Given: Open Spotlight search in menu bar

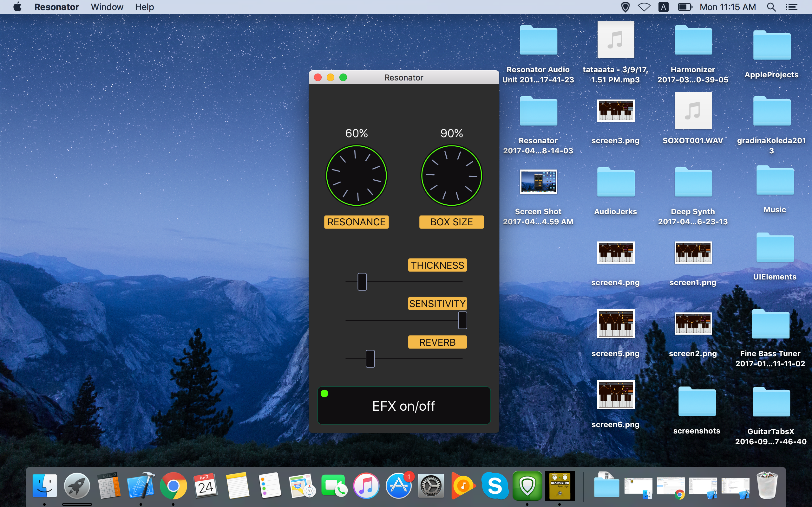Looking at the screenshot, I should pos(771,7).
